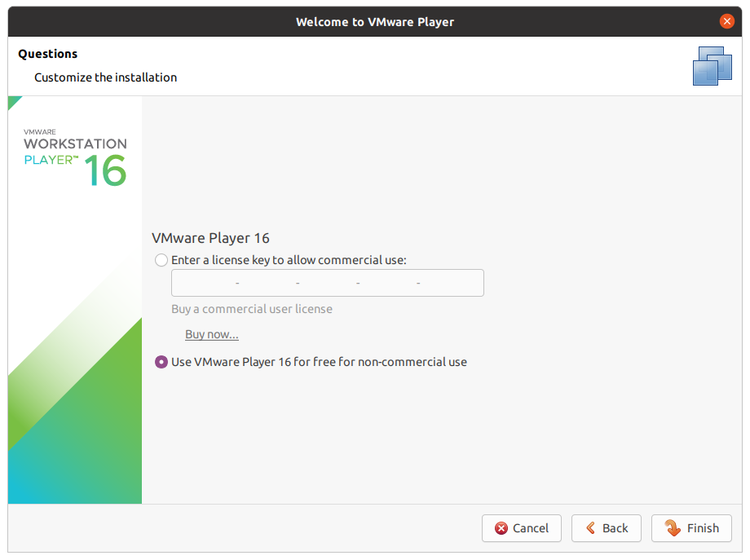The image size is (750, 560).
Task: Go back with the Back button
Action: point(606,528)
